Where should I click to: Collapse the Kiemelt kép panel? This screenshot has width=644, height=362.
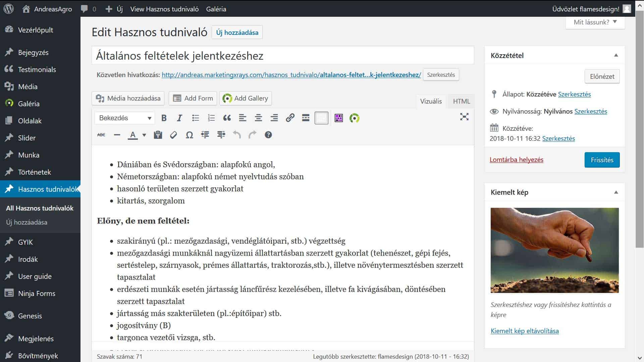coord(616,192)
